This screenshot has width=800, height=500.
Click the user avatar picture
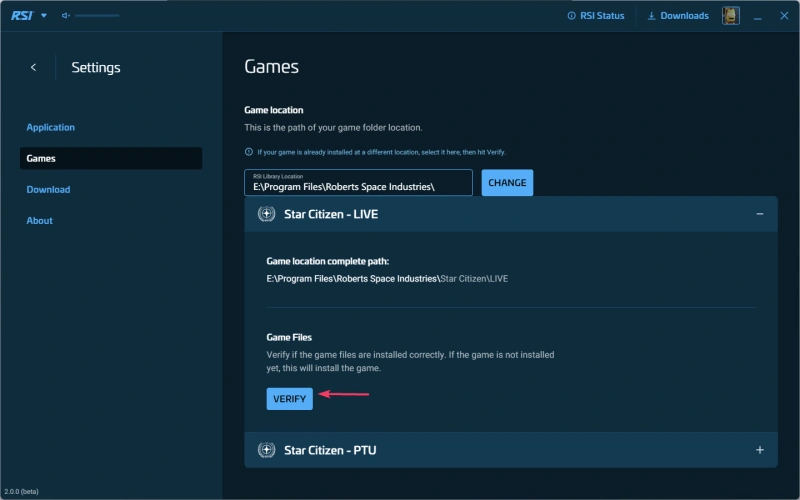tap(731, 16)
